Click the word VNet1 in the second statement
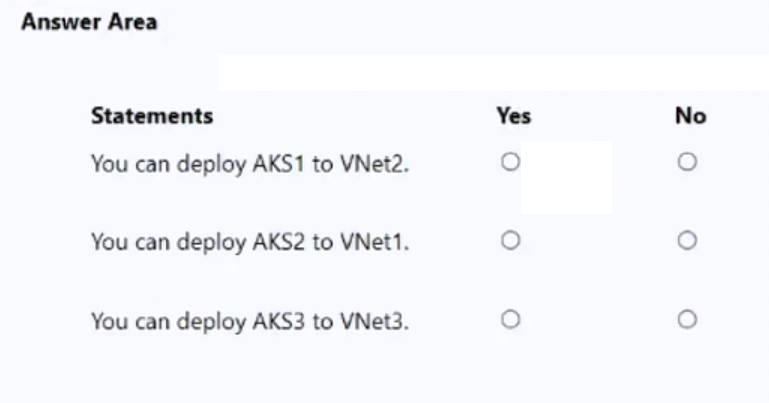The image size is (769, 403). click(374, 242)
